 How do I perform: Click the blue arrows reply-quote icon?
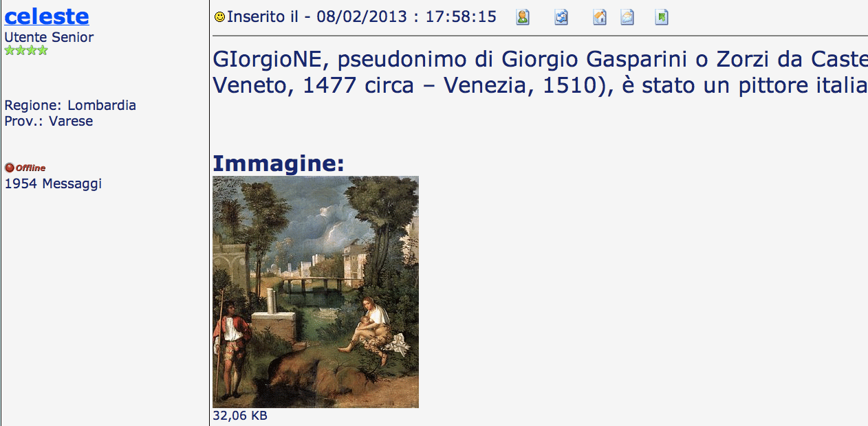tap(561, 17)
